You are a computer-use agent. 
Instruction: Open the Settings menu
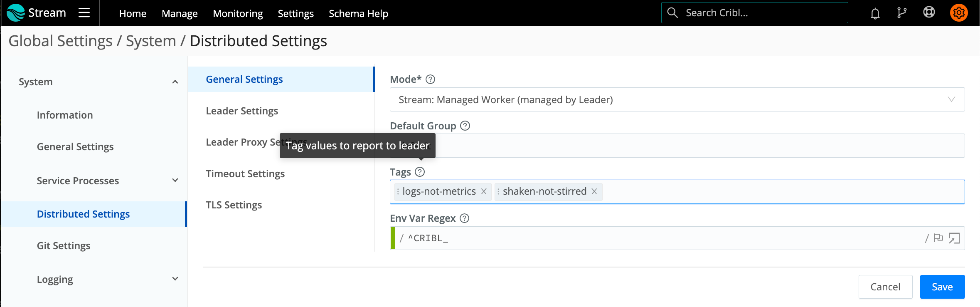tap(295, 13)
